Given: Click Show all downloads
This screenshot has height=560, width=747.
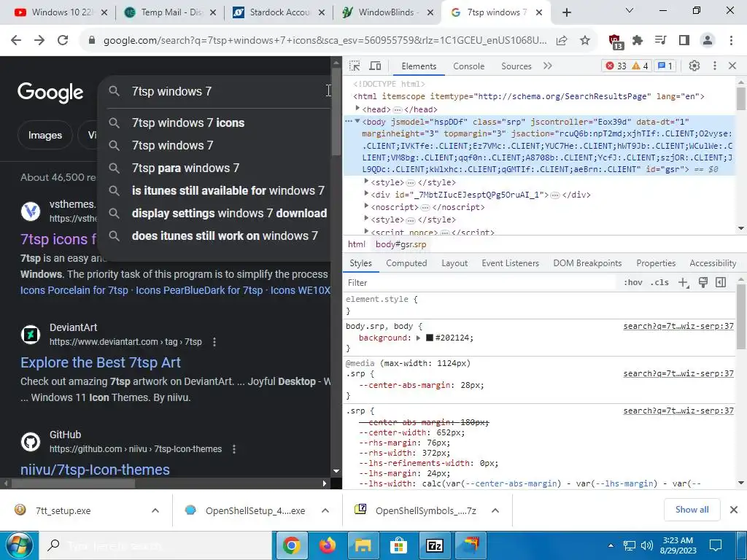Looking at the screenshot, I should coord(692,510).
